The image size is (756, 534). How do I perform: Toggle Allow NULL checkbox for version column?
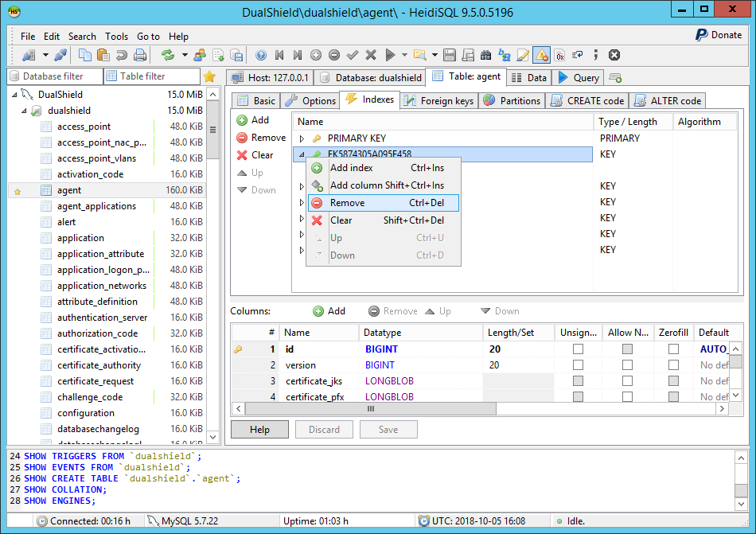click(627, 364)
